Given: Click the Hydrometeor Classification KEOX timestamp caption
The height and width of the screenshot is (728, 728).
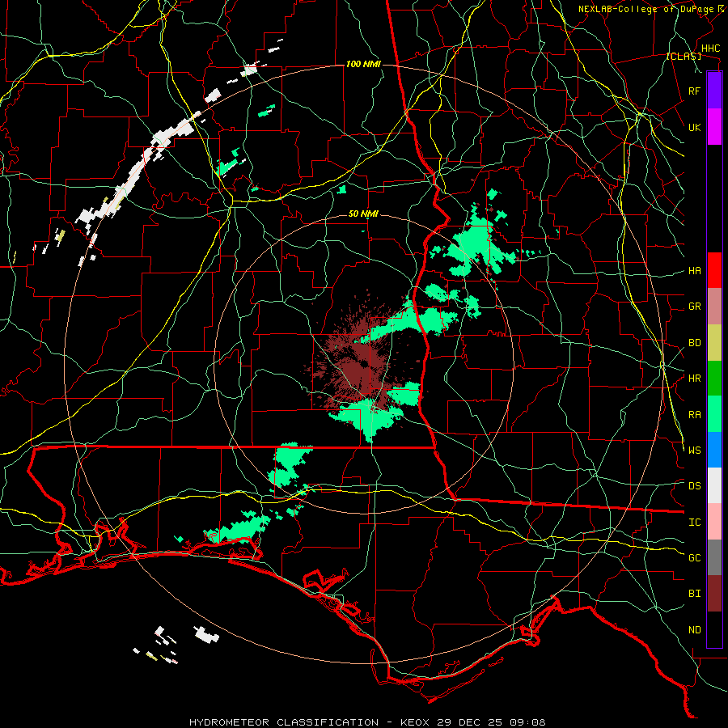Looking at the screenshot, I should pyautogui.click(x=367, y=722).
